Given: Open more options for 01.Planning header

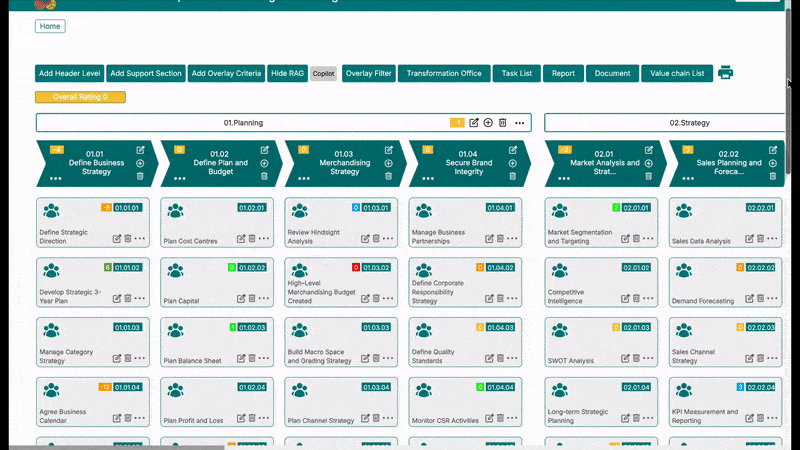Looking at the screenshot, I should 519,123.
